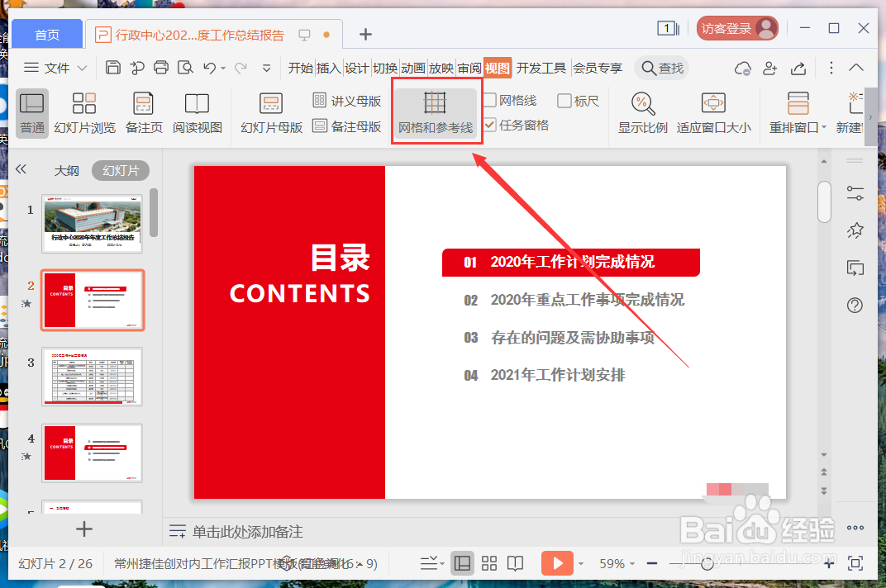Open 显示比例 zoom dialog
Image resolution: width=886 pixels, height=588 pixels.
coord(642,113)
